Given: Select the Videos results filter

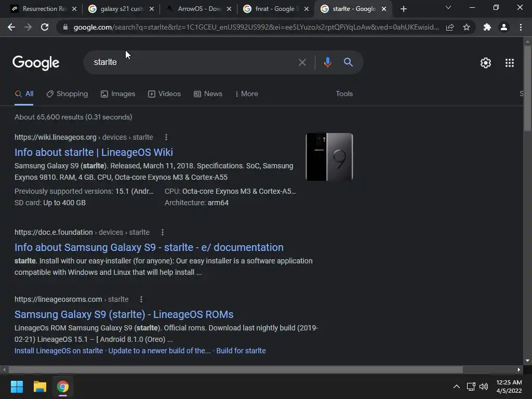Looking at the screenshot, I should pos(165,94).
